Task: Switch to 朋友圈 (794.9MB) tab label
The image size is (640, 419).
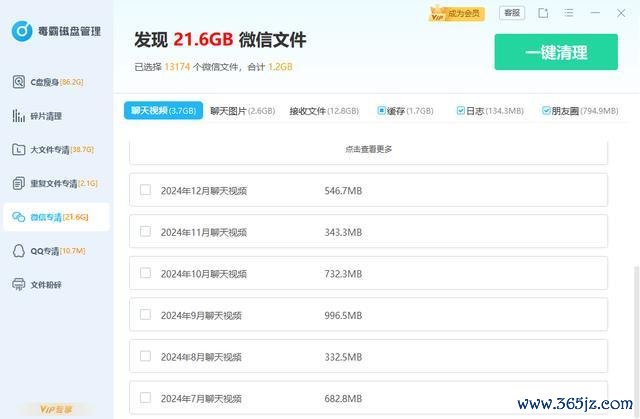Action: pyautogui.click(x=585, y=111)
